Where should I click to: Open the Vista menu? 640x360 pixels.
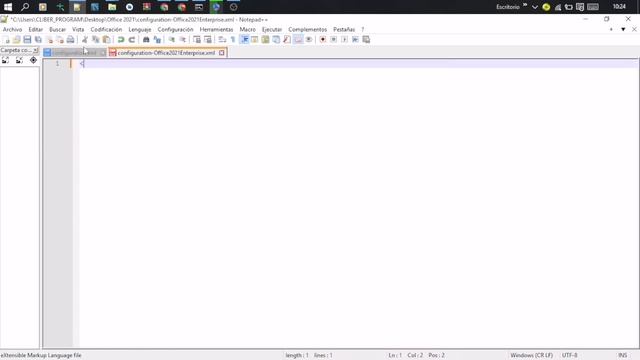[x=78, y=29]
